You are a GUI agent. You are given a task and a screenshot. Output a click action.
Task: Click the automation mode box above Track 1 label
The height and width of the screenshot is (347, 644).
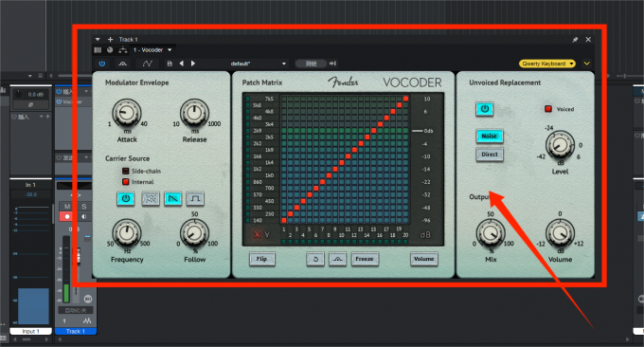tap(76, 310)
